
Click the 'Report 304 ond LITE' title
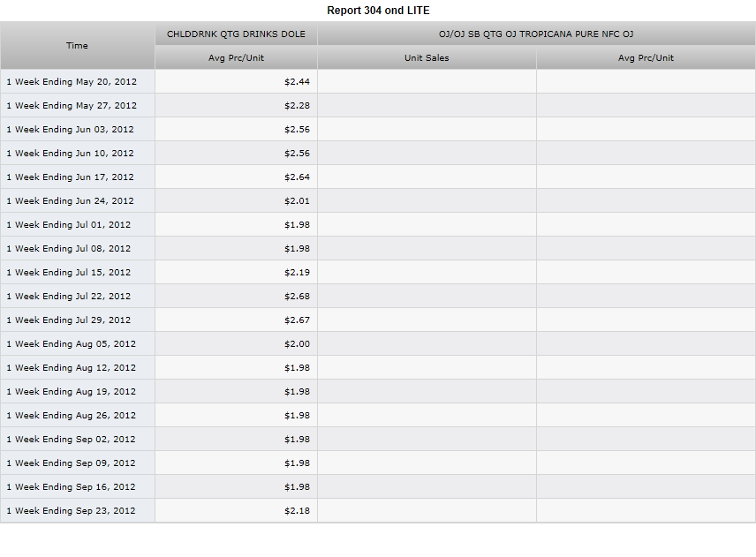point(378,11)
